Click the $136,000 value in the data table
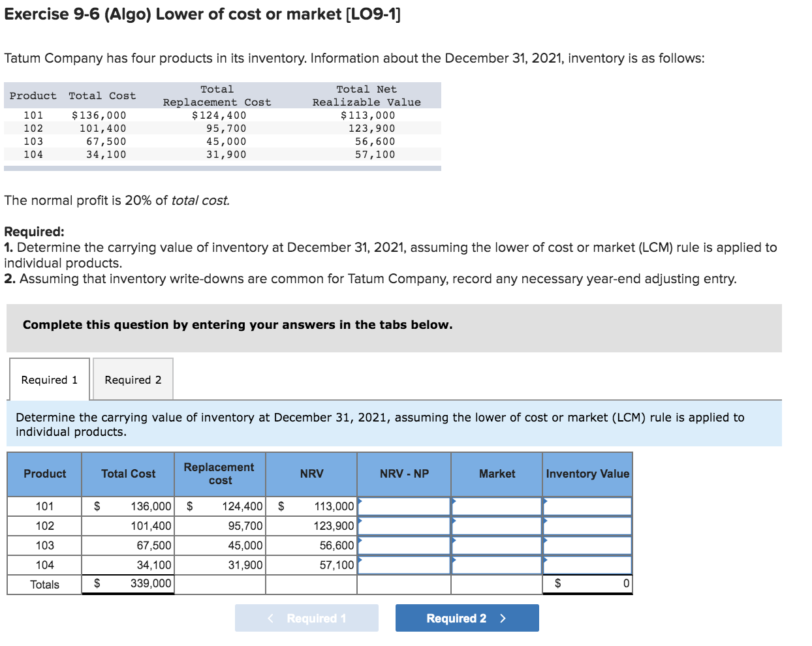This screenshot has width=812, height=646. (x=99, y=115)
